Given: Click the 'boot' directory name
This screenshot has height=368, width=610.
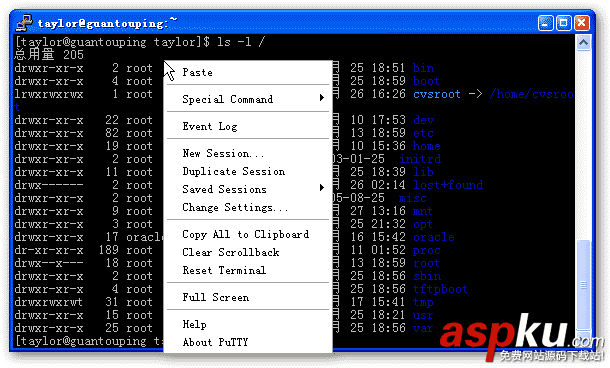Looking at the screenshot, I should click(x=426, y=81).
